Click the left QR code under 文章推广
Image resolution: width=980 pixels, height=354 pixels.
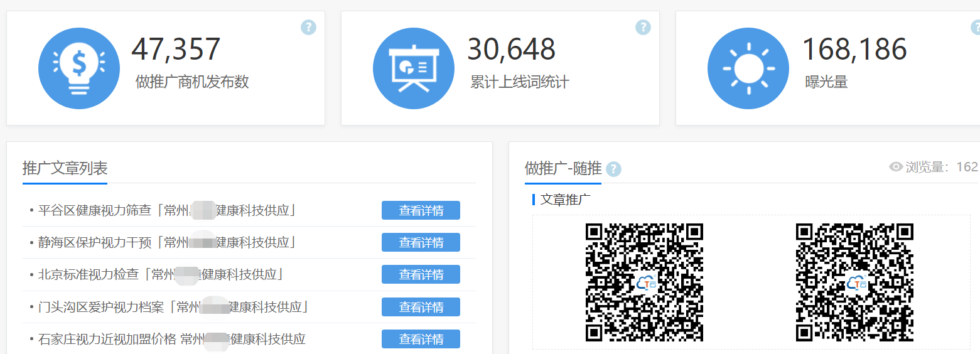click(x=644, y=282)
